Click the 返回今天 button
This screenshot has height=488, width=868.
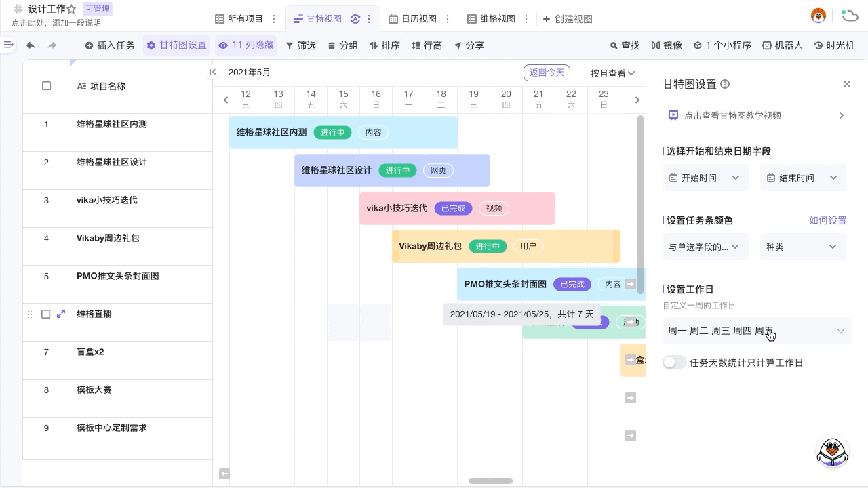tap(547, 73)
